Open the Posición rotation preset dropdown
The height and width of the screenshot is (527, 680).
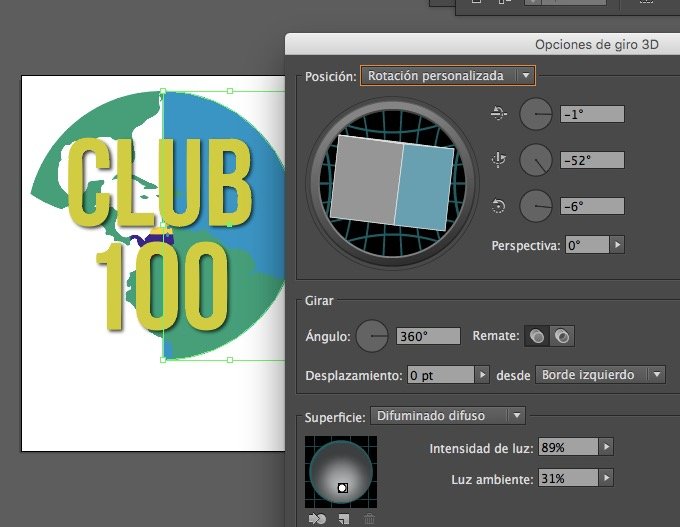(447, 75)
